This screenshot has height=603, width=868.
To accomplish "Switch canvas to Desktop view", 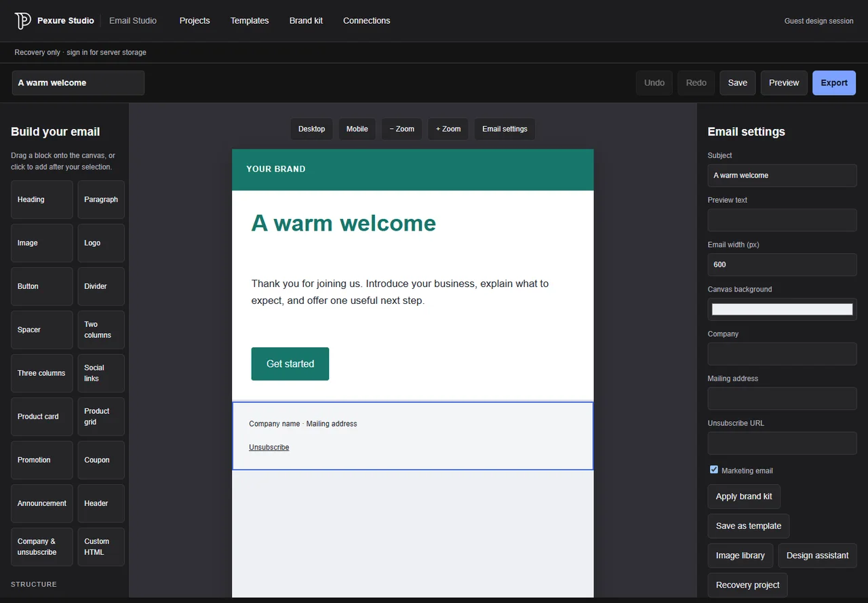I will (x=312, y=129).
